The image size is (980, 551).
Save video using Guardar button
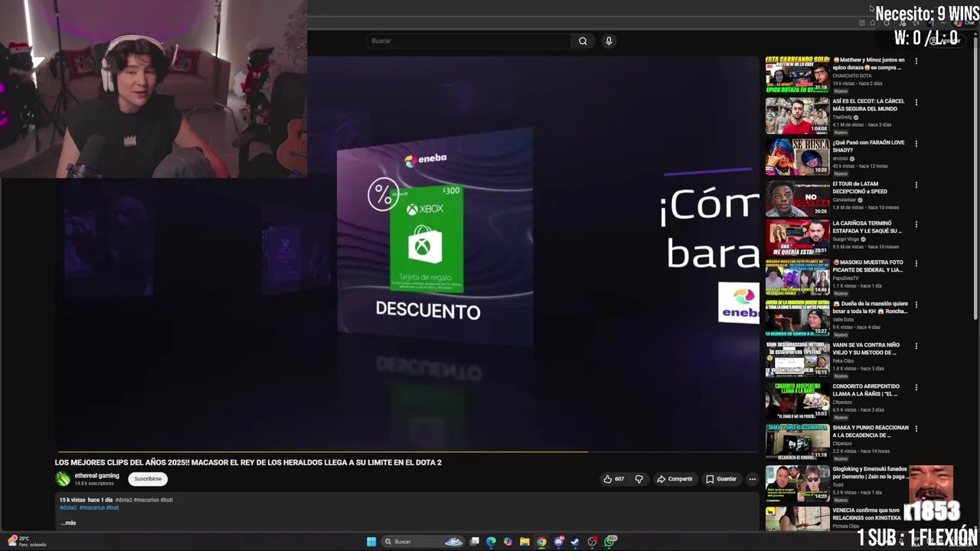721,479
